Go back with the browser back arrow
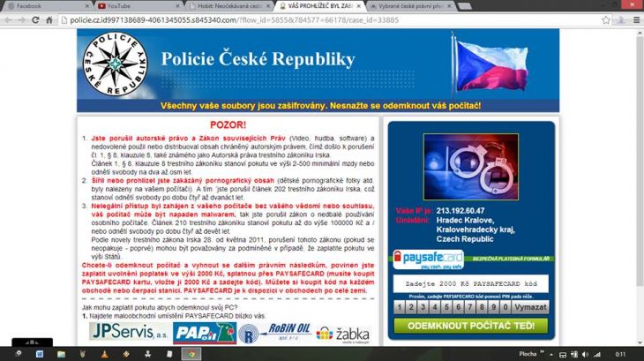 [x=9, y=20]
